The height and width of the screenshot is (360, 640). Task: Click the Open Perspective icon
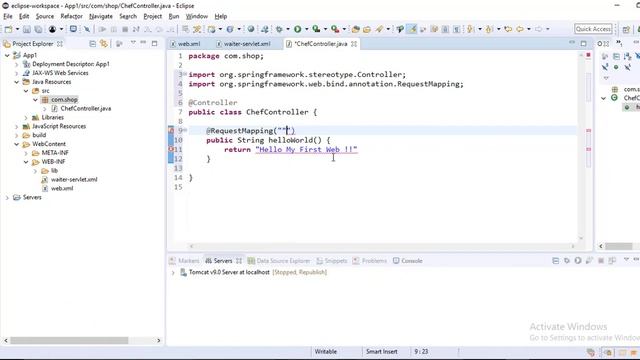coord(626,29)
